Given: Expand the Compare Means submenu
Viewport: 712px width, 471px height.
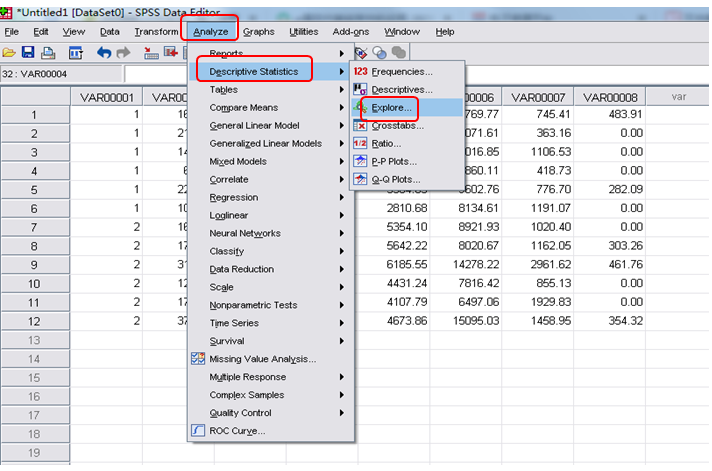Looking at the screenshot, I should click(x=343, y=107).
